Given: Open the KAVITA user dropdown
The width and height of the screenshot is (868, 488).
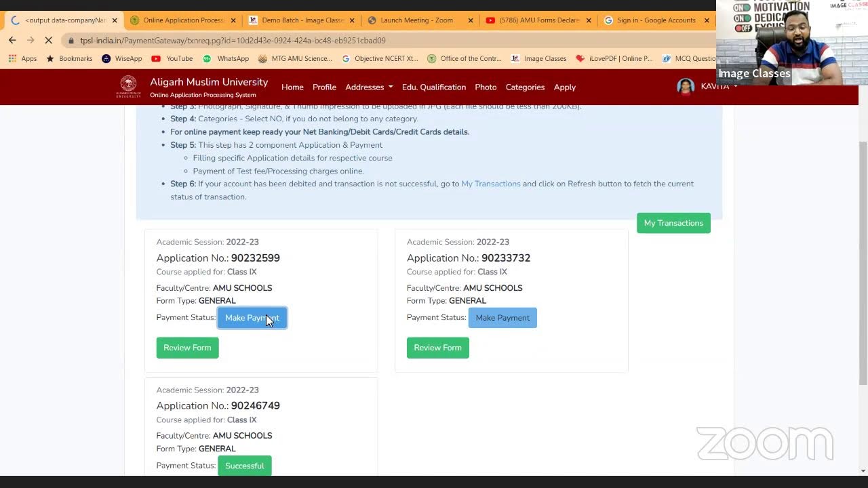Looking at the screenshot, I should click(719, 87).
